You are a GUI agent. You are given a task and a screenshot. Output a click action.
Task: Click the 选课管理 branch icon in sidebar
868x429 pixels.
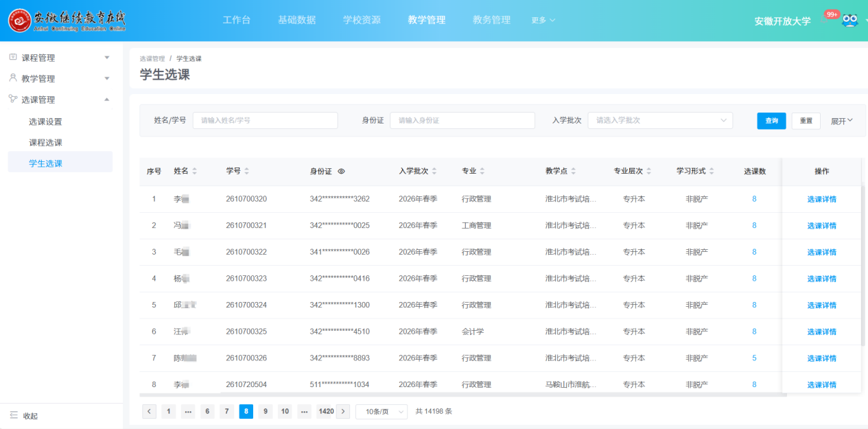point(13,98)
